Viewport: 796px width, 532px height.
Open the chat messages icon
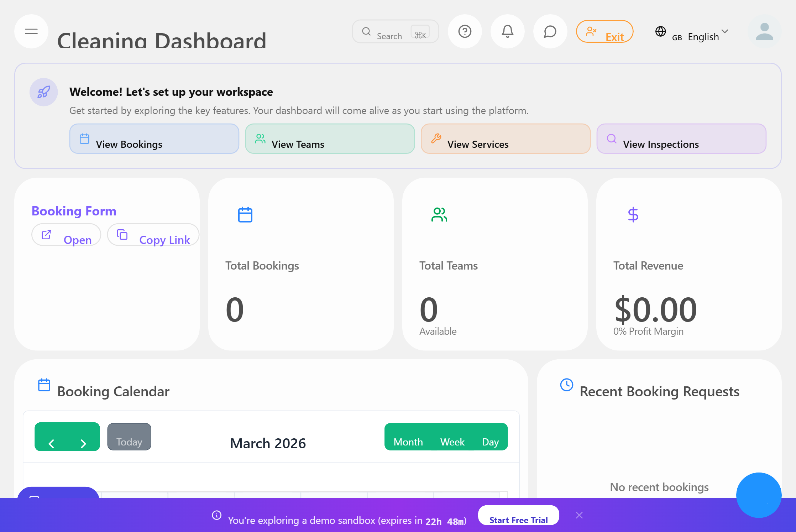point(550,31)
